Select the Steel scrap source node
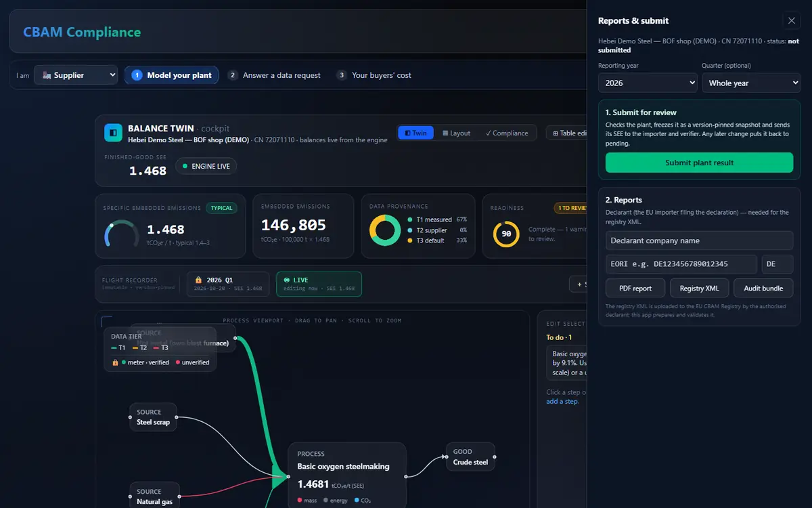 coord(154,417)
